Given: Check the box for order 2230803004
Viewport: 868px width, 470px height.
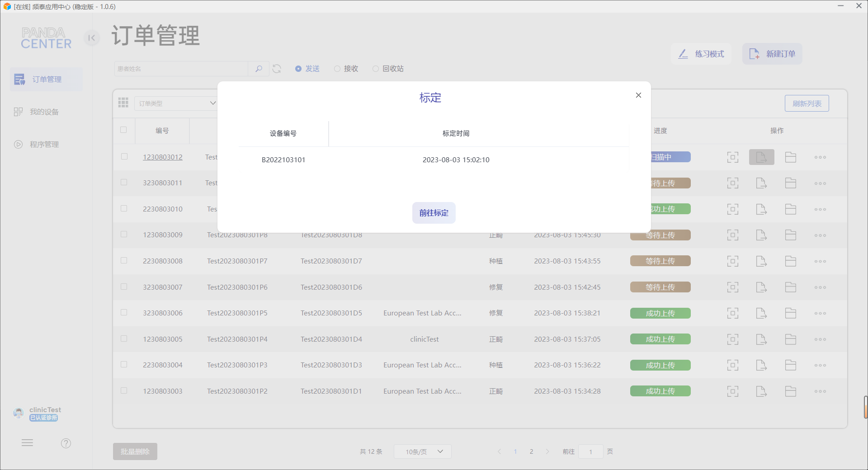Looking at the screenshot, I should coord(124,364).
